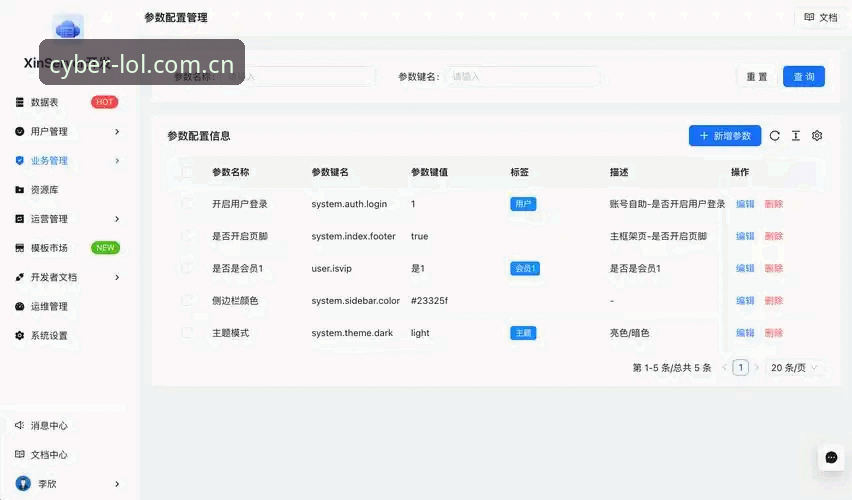This screenshot has height=500, width=852.
Task: Click 编辑 for system.auth.login row
Action: pos(745,204)
